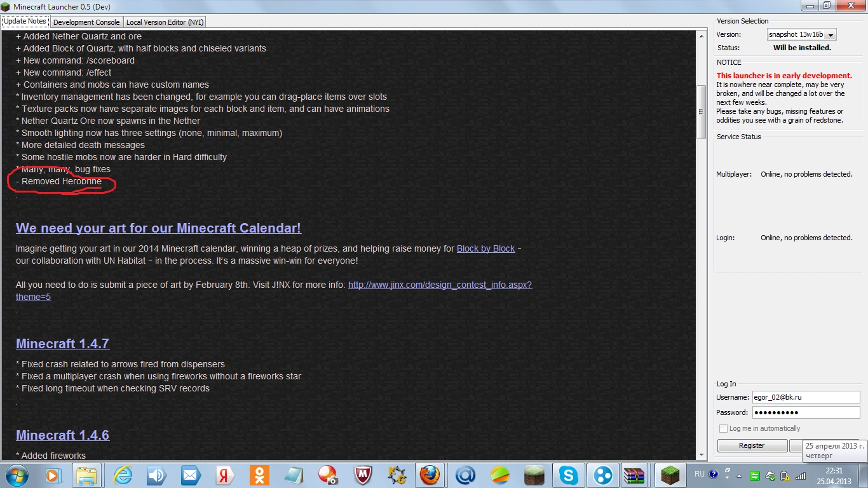This screenshot has width=868, height=488.
Task: Click the Register button
Action: [x=752, y=445]
